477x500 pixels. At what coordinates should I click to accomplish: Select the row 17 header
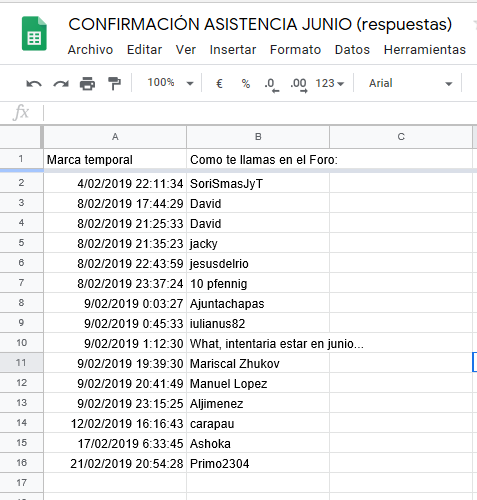pyautogui.click(x=21, y=482)
